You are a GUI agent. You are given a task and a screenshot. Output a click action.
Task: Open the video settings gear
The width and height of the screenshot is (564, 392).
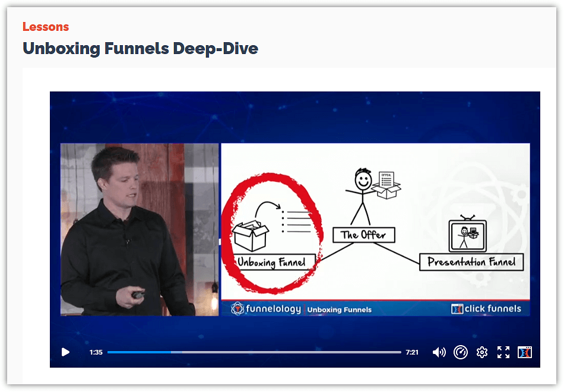482,352
